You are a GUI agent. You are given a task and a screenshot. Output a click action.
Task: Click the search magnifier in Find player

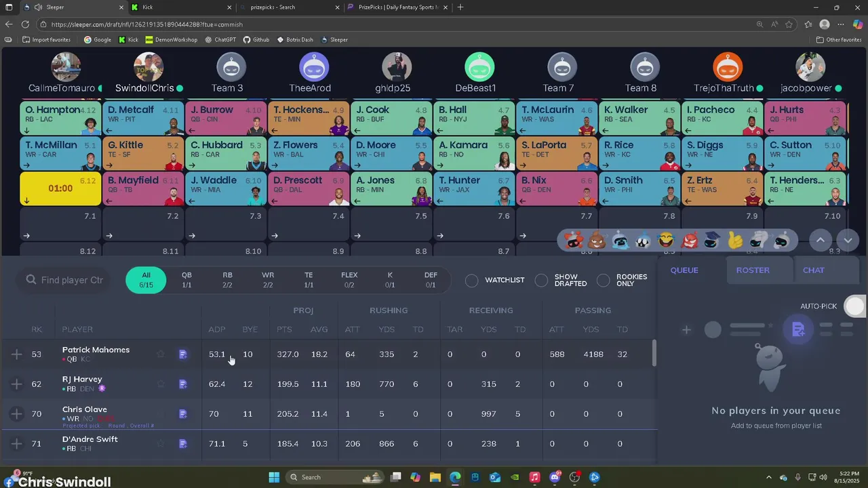point(31,280)
